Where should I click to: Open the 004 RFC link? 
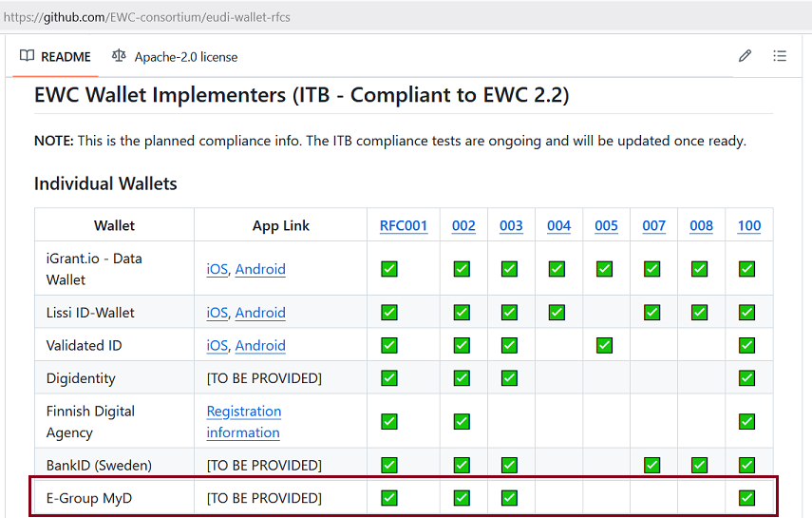[558, 225]
